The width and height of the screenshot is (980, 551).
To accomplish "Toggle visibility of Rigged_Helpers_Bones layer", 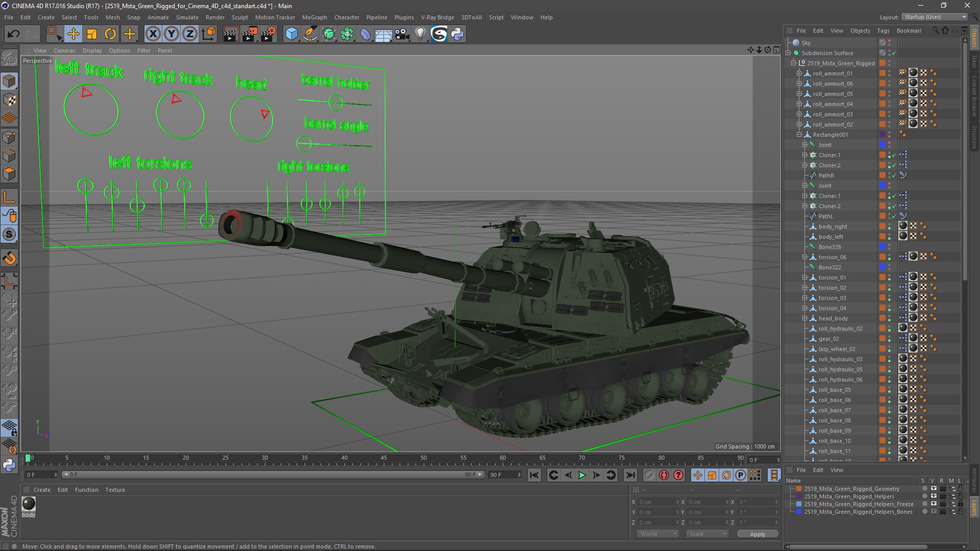I will (x=933, y=512).
